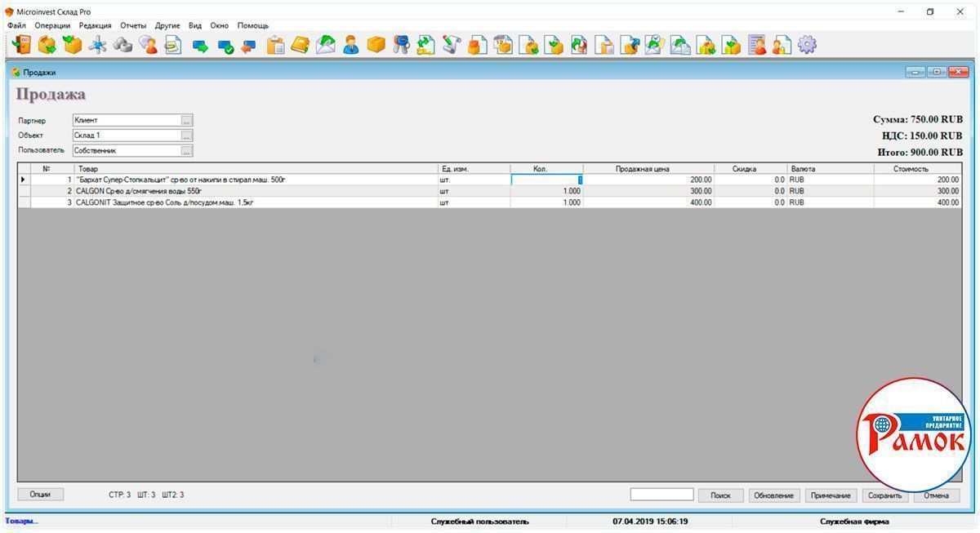
Task: Click the blue arrow with green checkmark icon
Action: (x=225, y=46)
